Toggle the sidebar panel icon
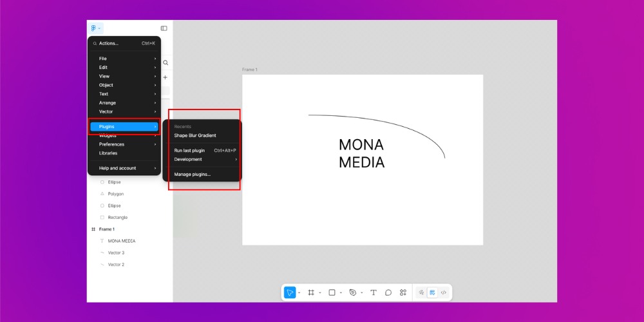The height and width of the screenshot is (322, 644). point(164,28)
